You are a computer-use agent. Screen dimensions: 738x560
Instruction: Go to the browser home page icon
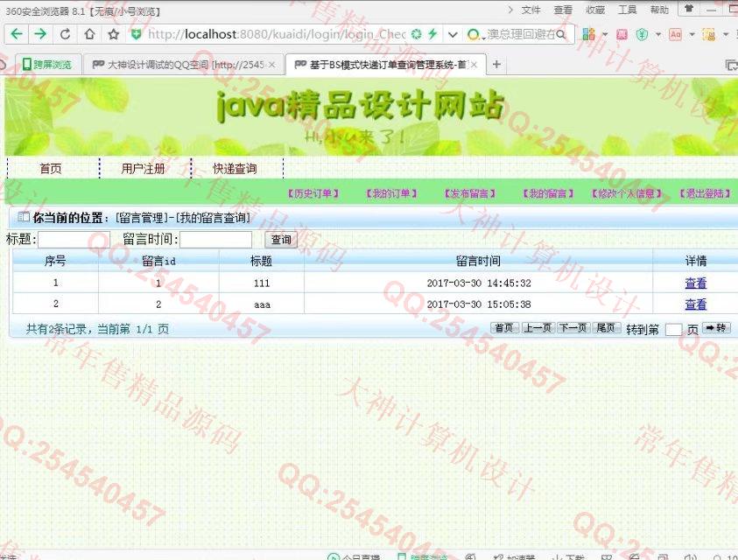[x=89, y=34]
